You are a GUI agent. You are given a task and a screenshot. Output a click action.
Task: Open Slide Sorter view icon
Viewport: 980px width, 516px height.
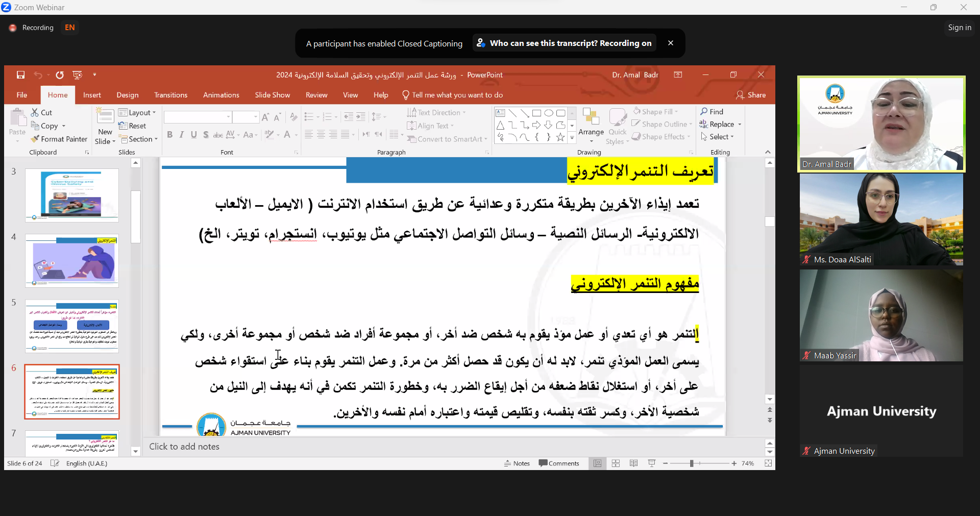click(x=616, y=463)
